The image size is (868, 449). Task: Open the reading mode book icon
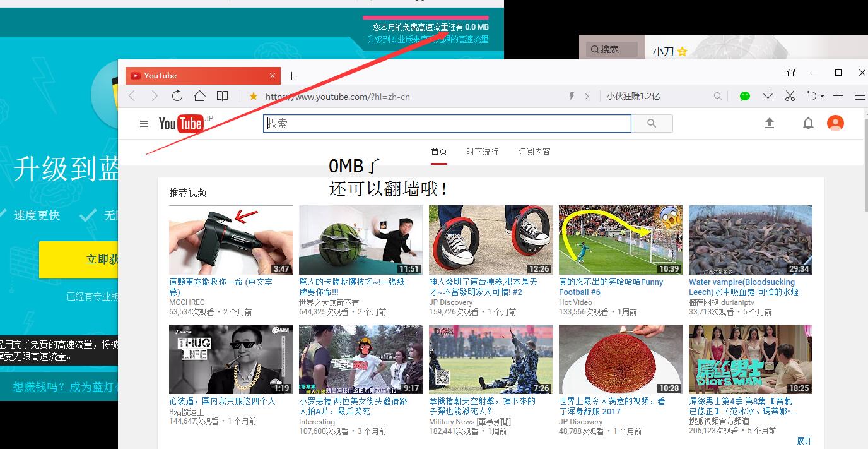click(222, 96)
